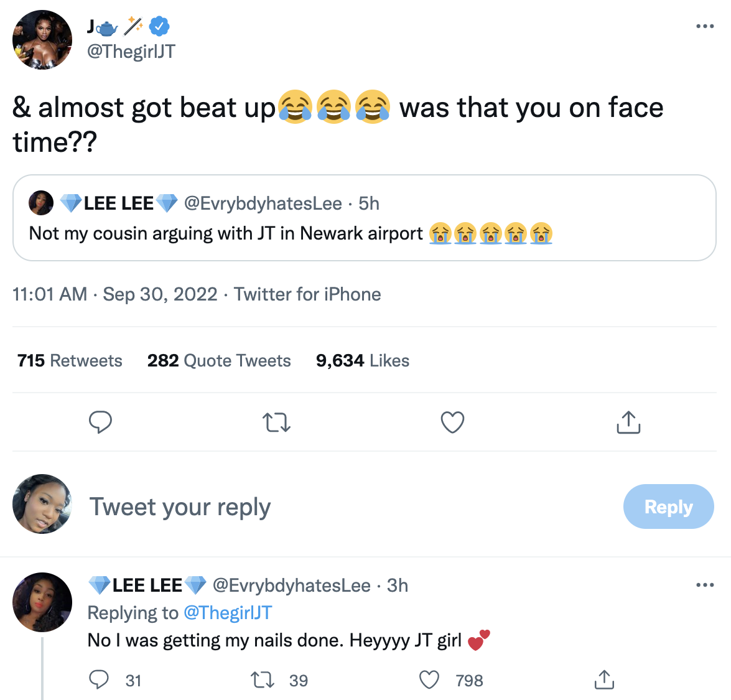Screen dimensions: 731x700
Task: Open the 282 Quote Tweets list
Action: point(219,360)
